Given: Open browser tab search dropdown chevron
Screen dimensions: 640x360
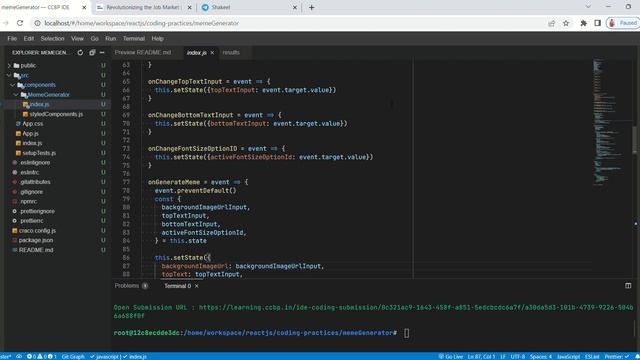Looking at the screenshot, I should 588,7.
